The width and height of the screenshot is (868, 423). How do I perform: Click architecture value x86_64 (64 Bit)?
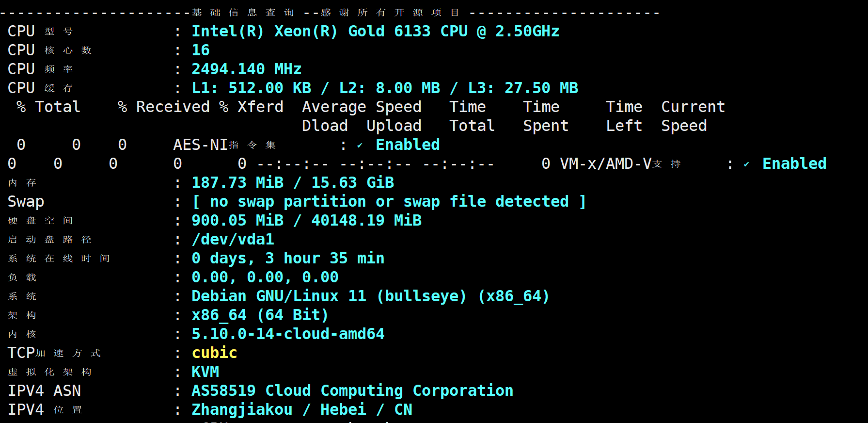[260, 315]
